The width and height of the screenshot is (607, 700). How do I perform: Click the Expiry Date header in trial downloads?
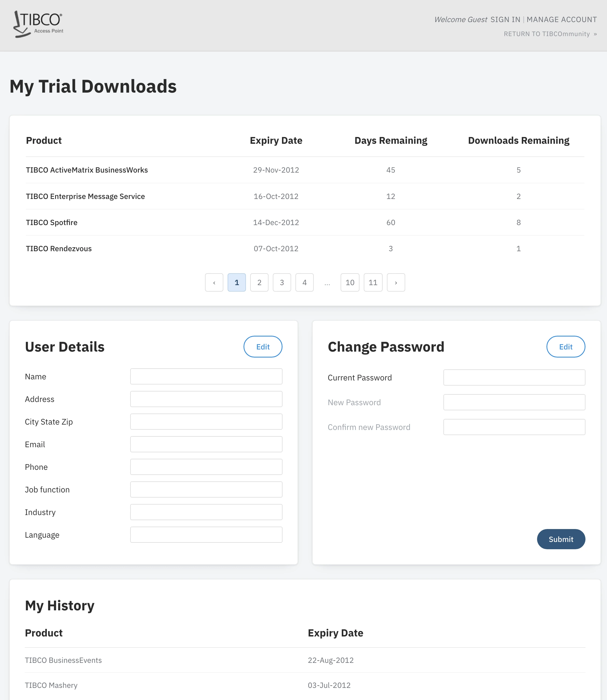[276, 141]
